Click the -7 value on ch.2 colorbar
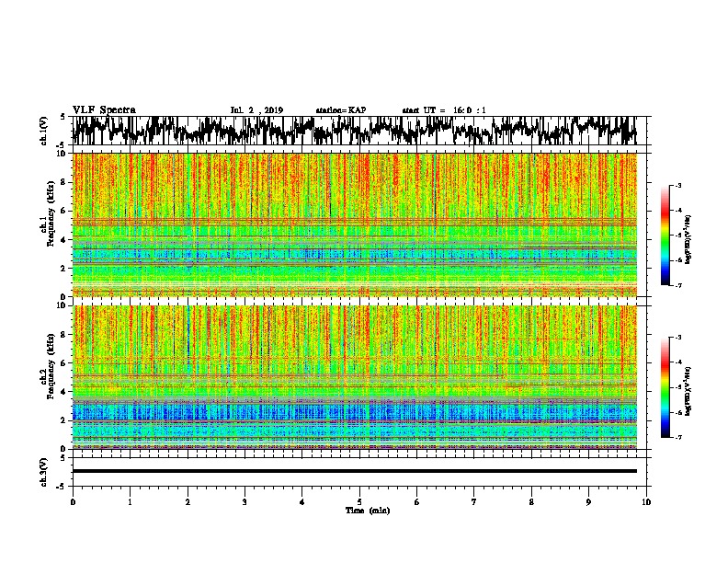The image size is (728, 563). pos(678,437)
